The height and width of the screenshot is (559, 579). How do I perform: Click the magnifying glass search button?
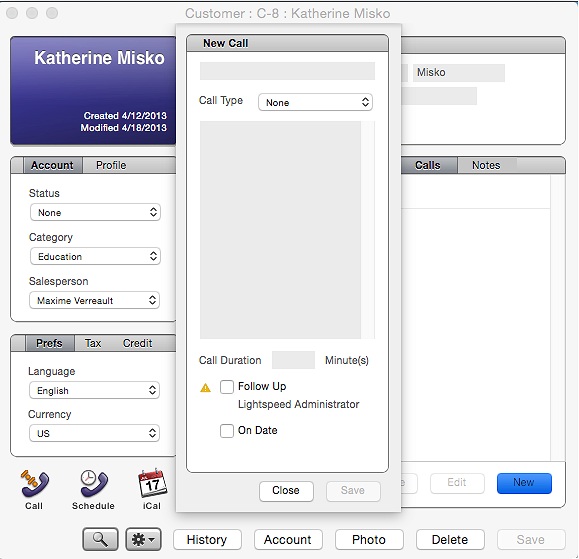pos(100,539)
